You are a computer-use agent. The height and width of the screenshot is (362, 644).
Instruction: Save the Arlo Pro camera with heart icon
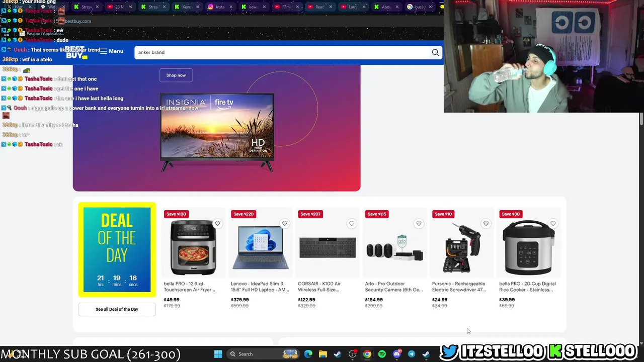pyautogui.click(x=419, y=224)
